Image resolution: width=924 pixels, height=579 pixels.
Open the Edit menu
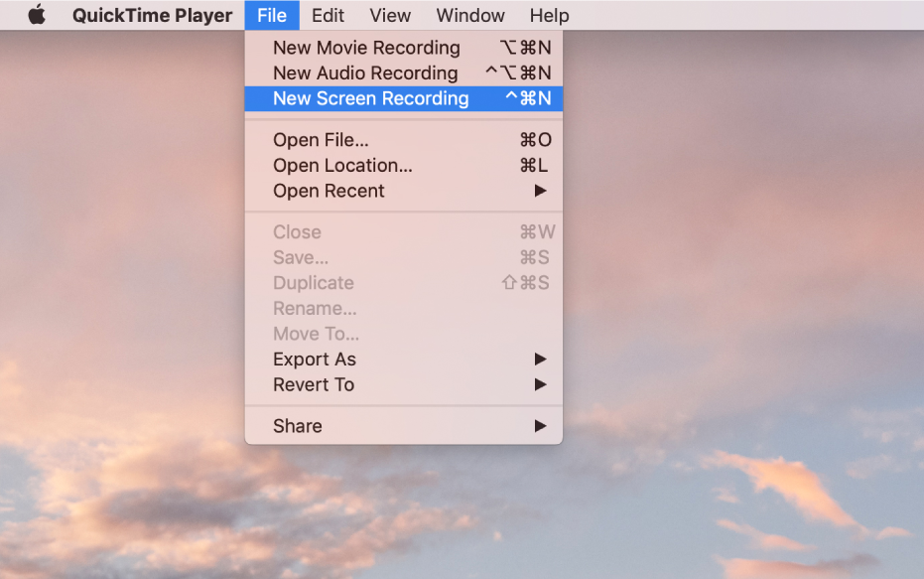click(328, 15)
